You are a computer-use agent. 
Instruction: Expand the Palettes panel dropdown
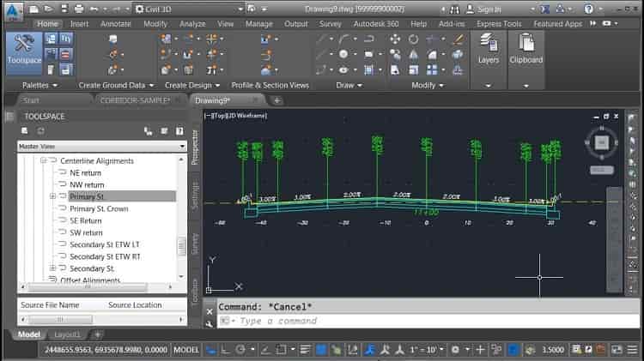pos(39,86)
